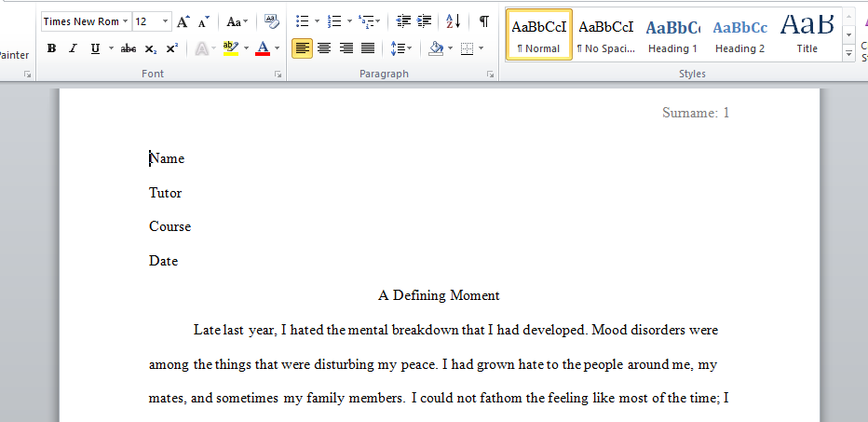Open the Clipboard dialog launcher
This screenshot has width=868, height=422.
click(28, 75)
